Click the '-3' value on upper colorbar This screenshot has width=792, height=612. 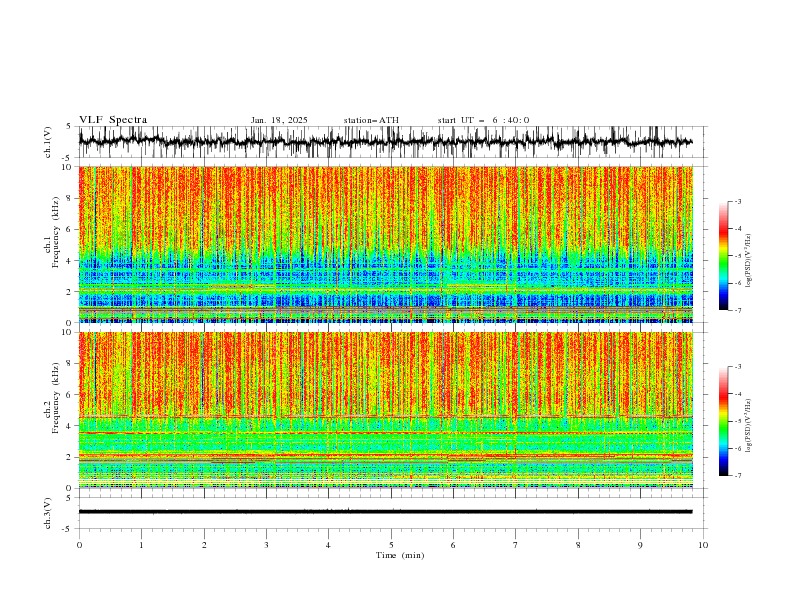pyautogui.click(x=737, y=201)
